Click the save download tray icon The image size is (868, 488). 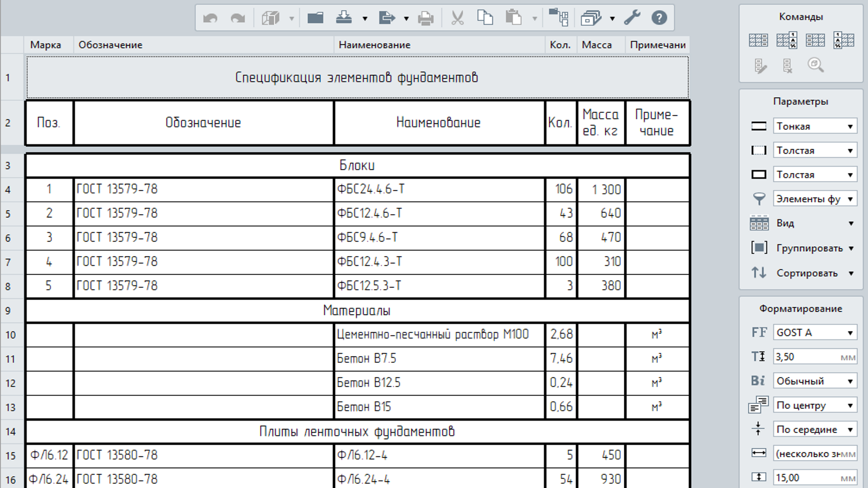(x=344, y=18)
